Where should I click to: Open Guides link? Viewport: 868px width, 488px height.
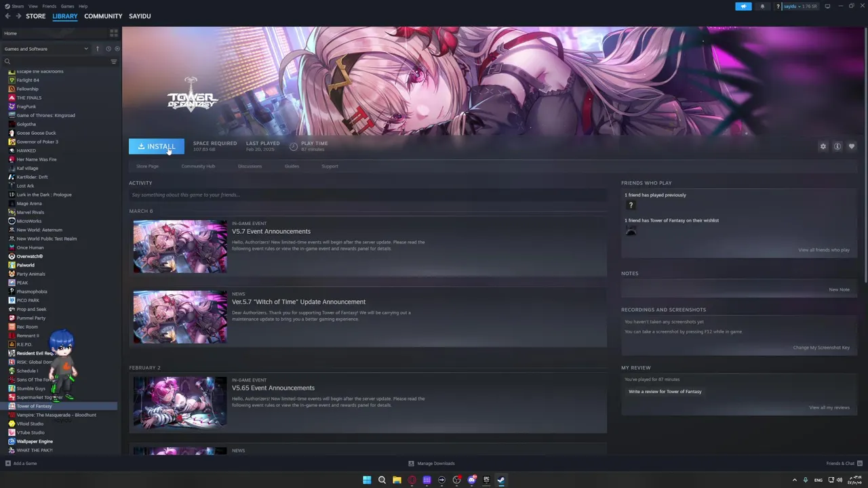pos(292,166)
